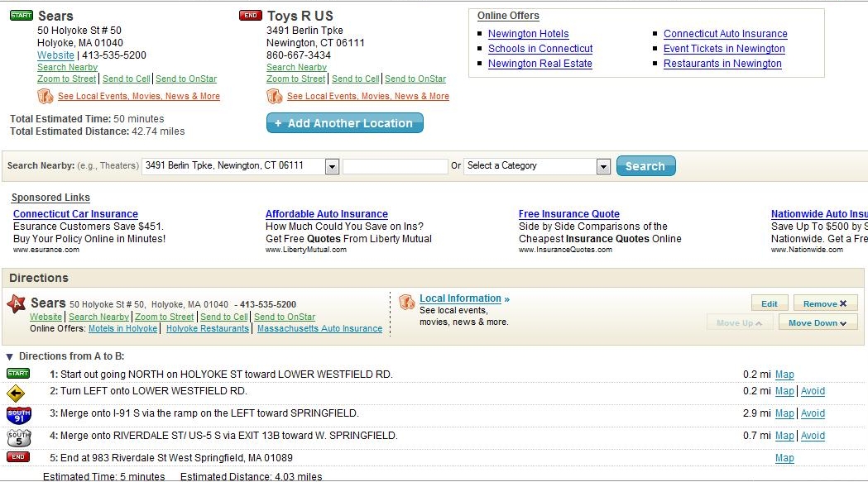Click the Remove button for Sears
This screenshot has width=868, height=482.
click(x=825, y=303)
